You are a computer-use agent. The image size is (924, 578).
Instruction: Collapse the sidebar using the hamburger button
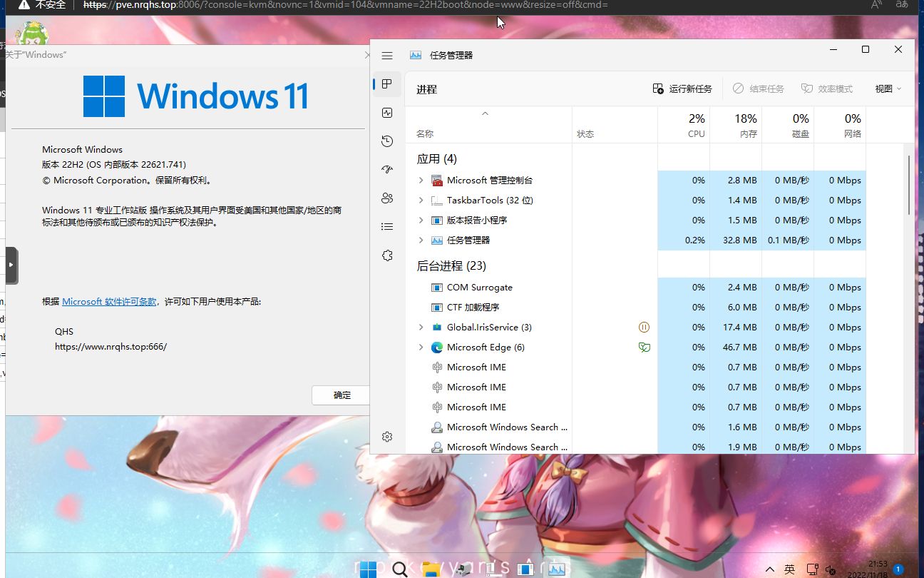386,55
